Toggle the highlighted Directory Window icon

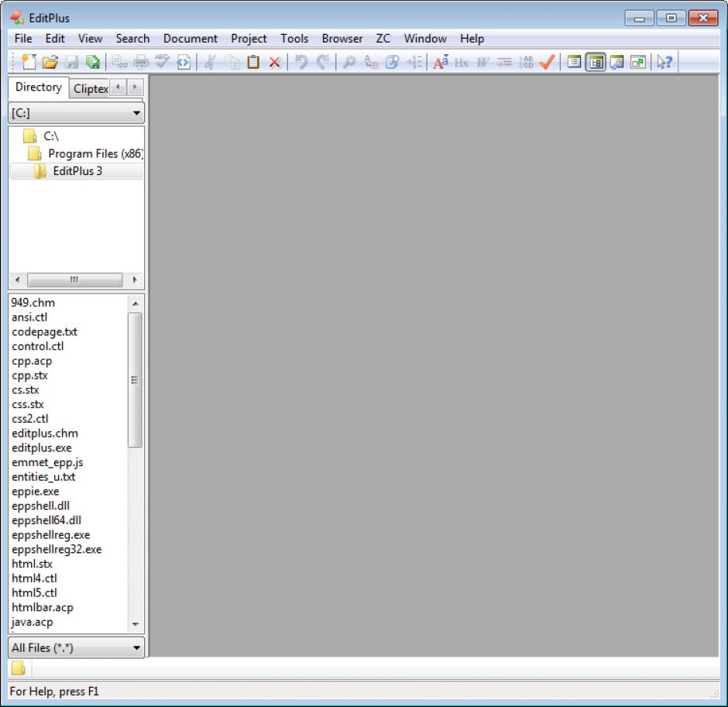pyautogui.click(x=596, y=62)
